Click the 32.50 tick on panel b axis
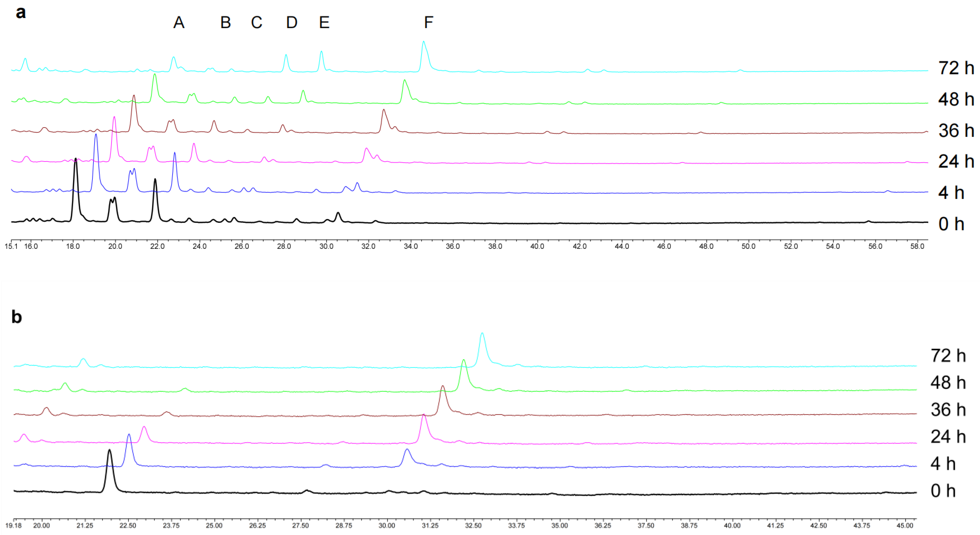980x535 pixels. click(x=473, y=525)
